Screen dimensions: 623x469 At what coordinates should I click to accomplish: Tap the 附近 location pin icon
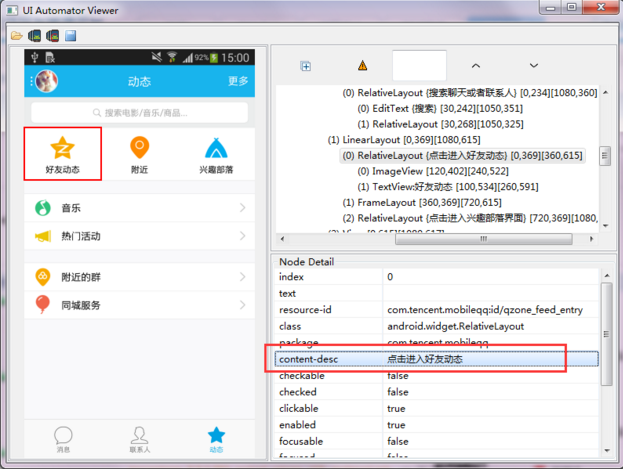click(139, 147)
